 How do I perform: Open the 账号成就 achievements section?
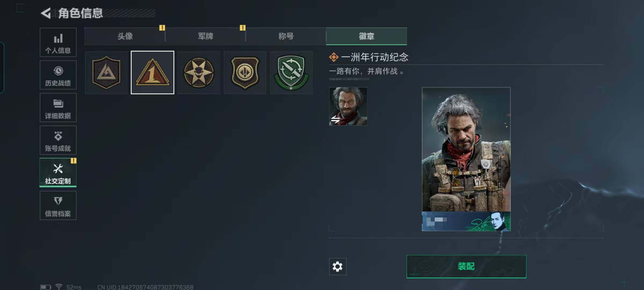tap(58, 140)
